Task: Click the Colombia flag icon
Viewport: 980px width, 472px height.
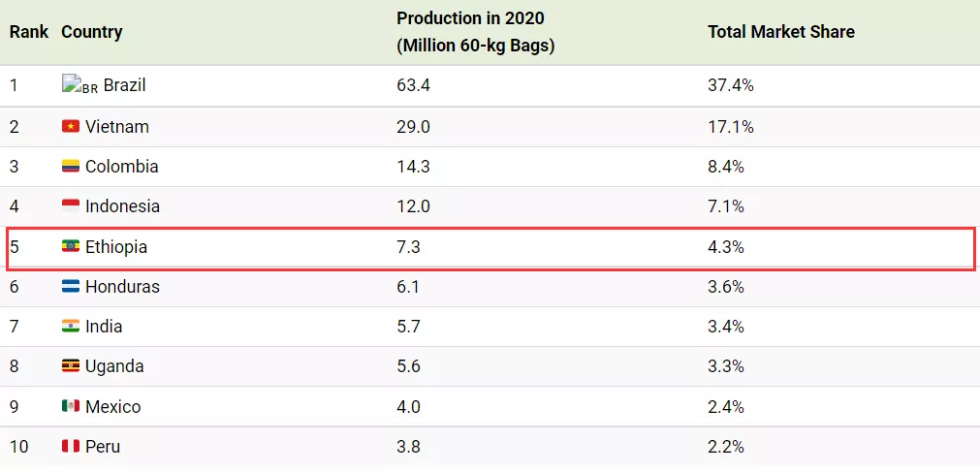Action: click(x=71, y=167)
